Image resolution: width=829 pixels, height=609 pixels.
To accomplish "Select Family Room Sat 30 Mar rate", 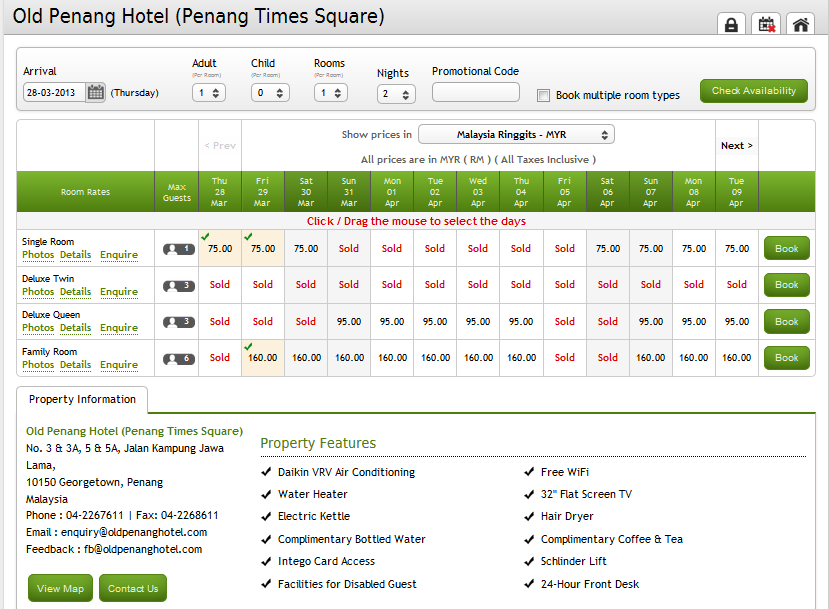I will (x=306, y=358).
